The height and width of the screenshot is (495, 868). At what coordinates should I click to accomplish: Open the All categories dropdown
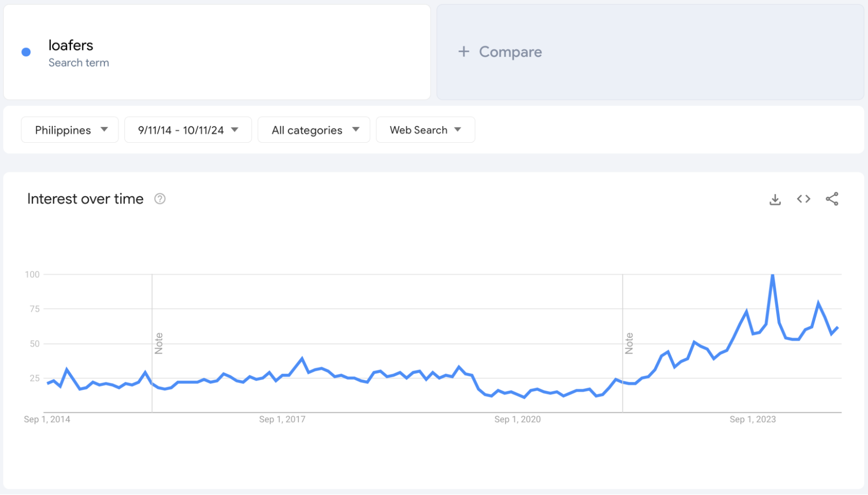[314, 130]
